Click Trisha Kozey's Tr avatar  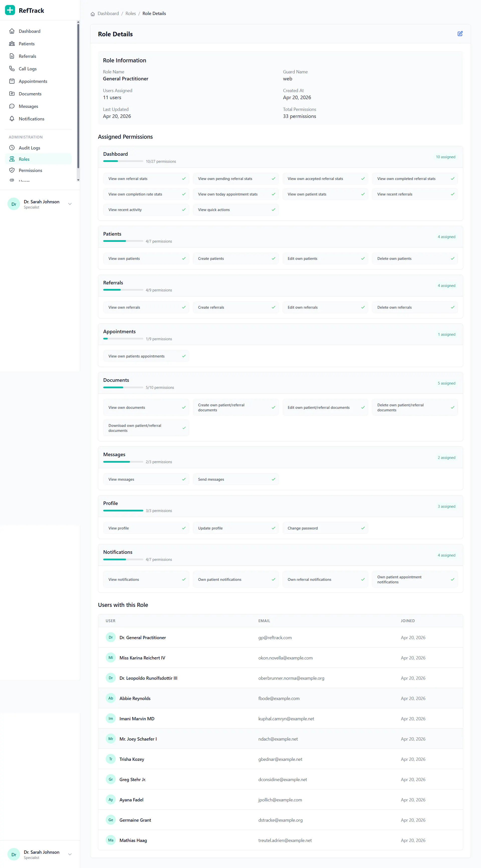110,759
